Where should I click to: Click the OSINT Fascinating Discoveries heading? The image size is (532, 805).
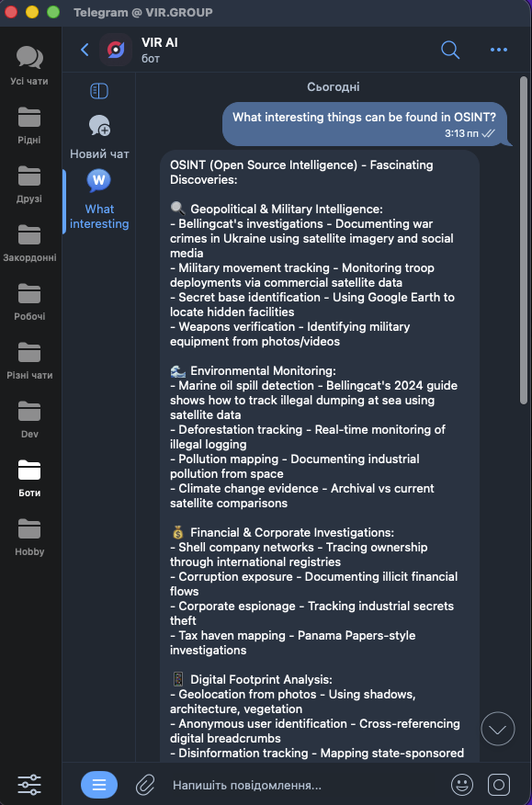[x=301, y=173]
